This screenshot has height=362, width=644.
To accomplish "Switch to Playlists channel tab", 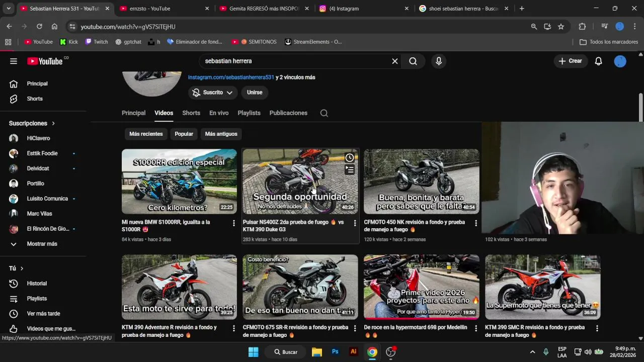I will [249, 113].
